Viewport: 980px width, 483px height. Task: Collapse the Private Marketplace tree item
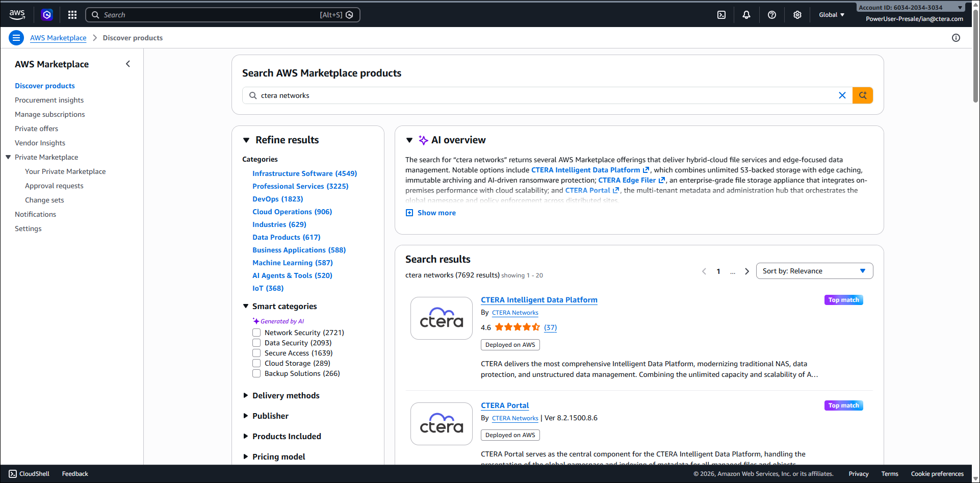pyautogui.click(x=8, y=157)
